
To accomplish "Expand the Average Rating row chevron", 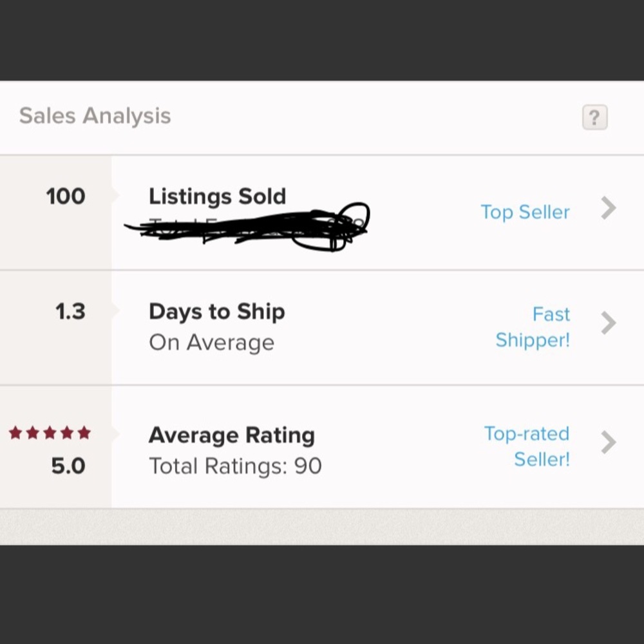I will coord(608,442).
